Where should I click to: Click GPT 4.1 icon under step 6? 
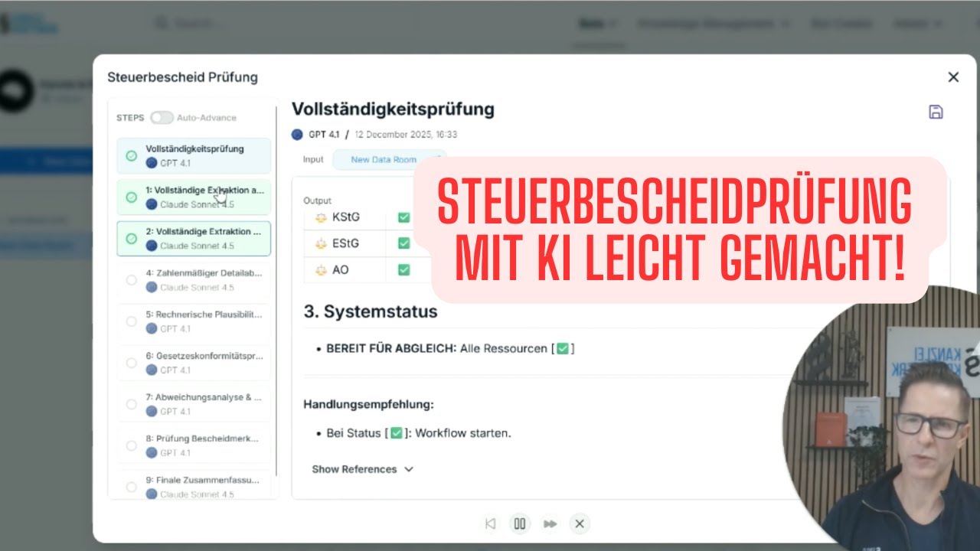point(152,370)
